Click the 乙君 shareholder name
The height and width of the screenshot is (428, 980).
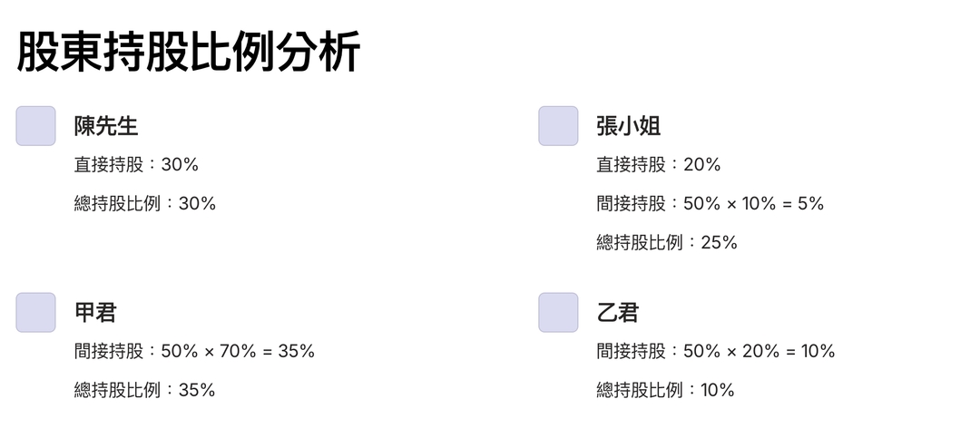point(618,313)
